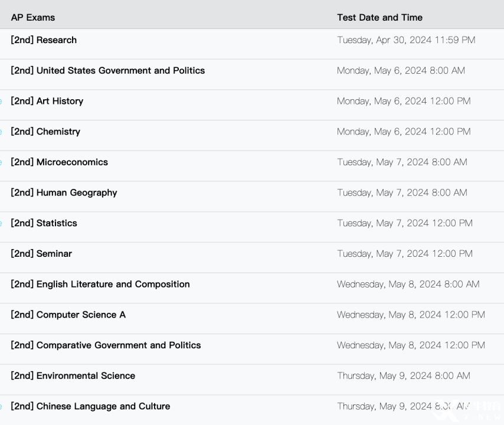This screenshot has width=504, height=425.
Task: Click the cyan marker beside Chinese Language and Culture
Action: pos(1,407)
